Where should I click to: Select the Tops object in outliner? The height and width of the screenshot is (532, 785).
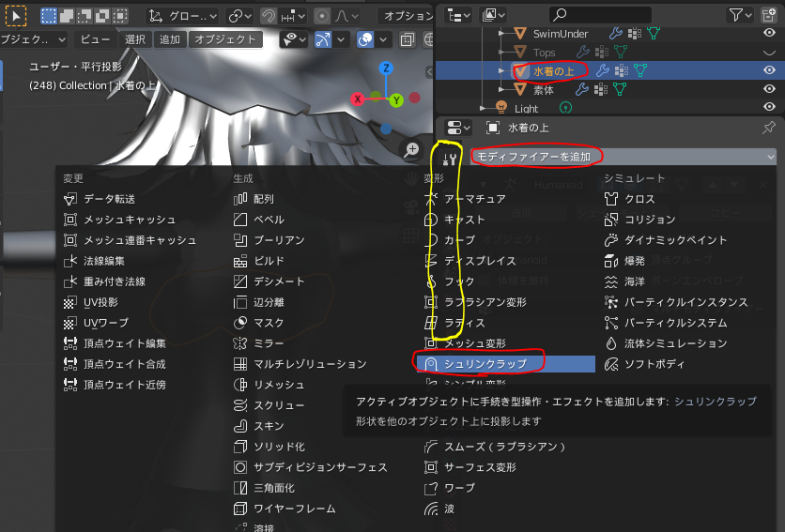click(544, 53)
